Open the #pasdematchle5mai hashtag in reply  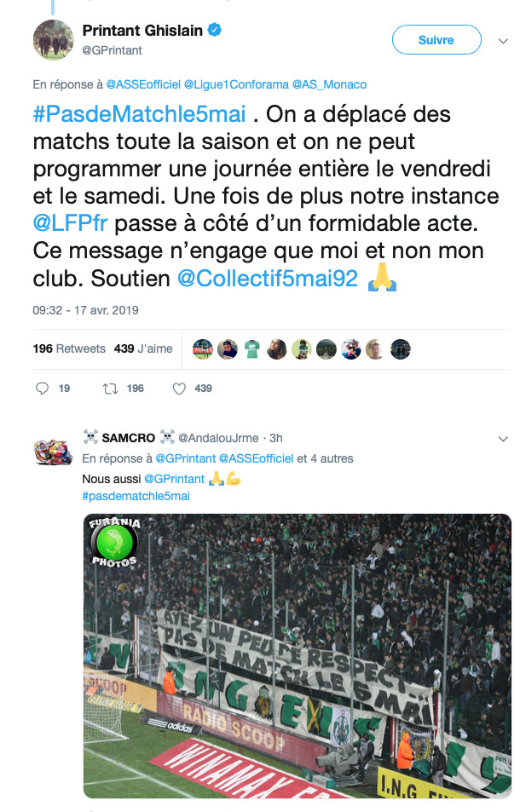136,496
